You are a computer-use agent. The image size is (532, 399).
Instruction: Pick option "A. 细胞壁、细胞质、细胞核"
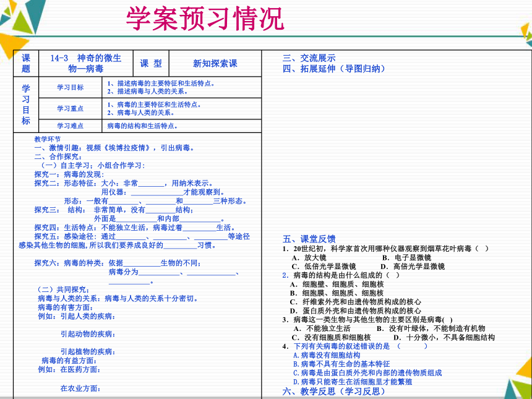337,285
